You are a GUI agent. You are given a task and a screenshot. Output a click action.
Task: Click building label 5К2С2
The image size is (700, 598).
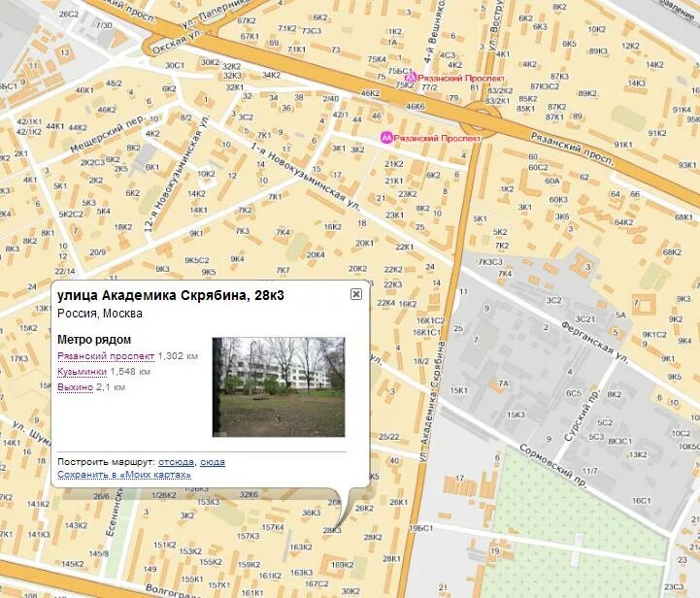pos(71,215)
